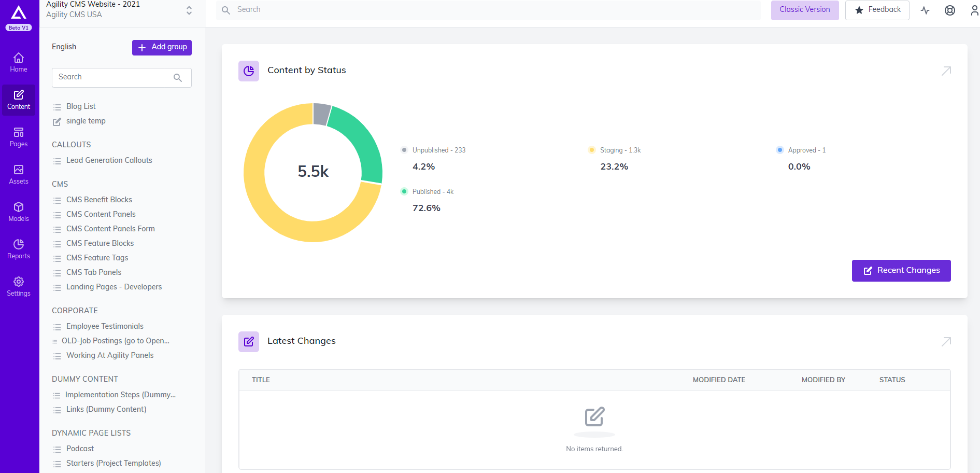Select CMS Feature Blocks list item
This screenshot has width=980, height=473.
pos(100,243)
